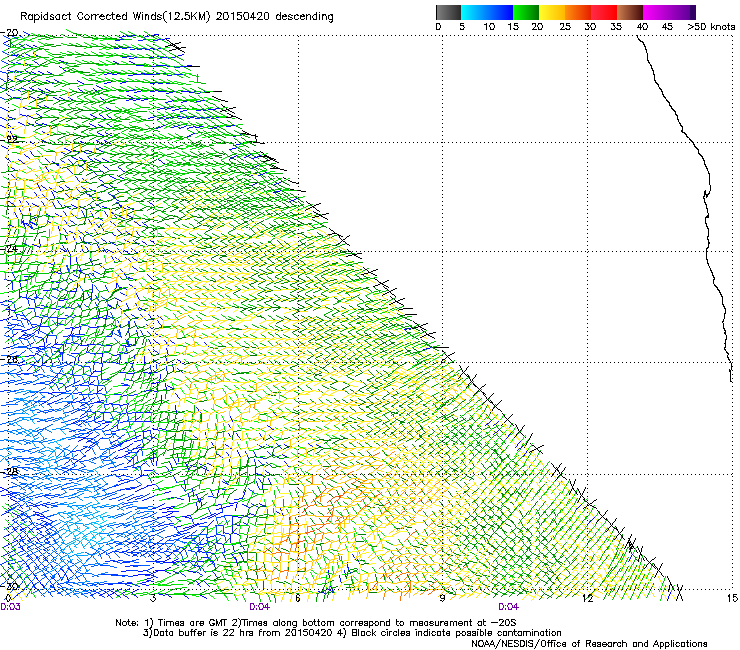
Task: Click the 'Rapidscat Corrected Winds(12.5KM)' title
Action: pyautogui.click(x=115, y=17)
